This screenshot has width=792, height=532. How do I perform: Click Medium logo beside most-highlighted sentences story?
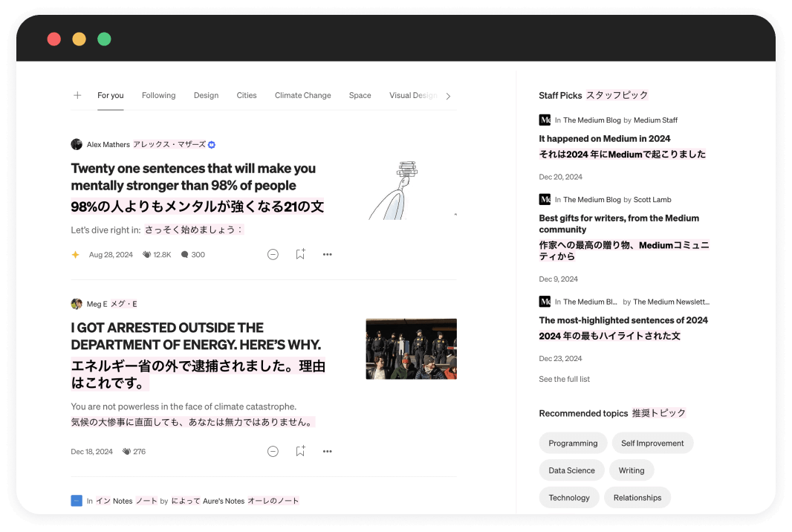tap(545, 302)
